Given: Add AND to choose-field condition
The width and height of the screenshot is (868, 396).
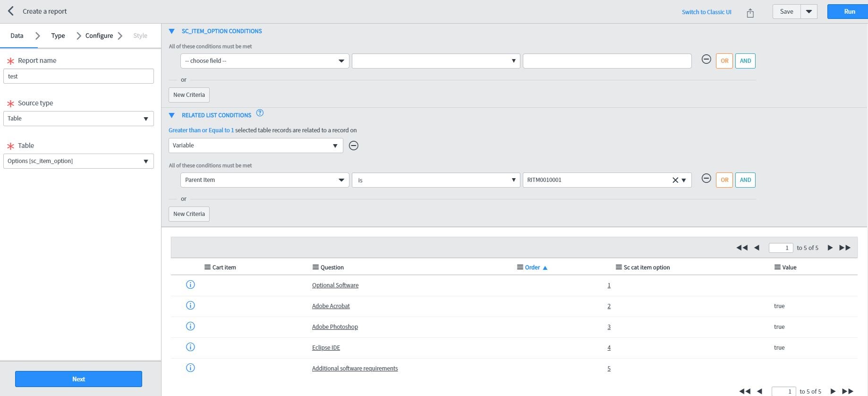Looking at the screenshot, I should [x=745, y=61].
